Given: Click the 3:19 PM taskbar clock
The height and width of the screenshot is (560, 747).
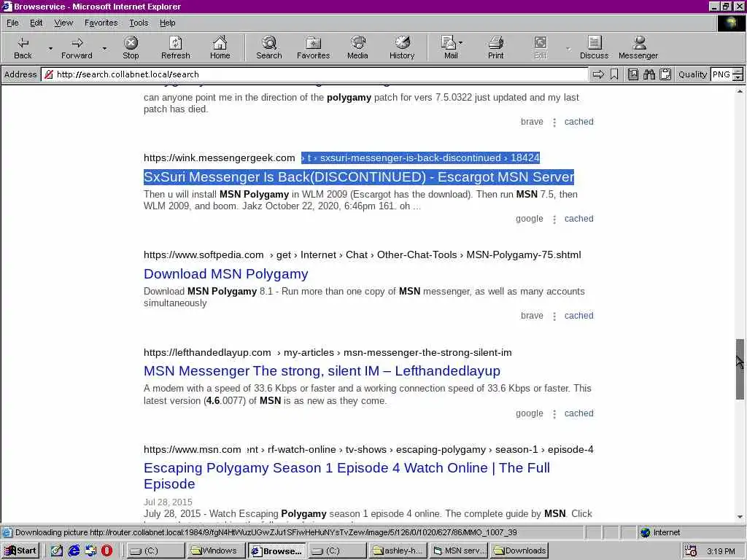Looking at the screenshot, I should point(721,551).
